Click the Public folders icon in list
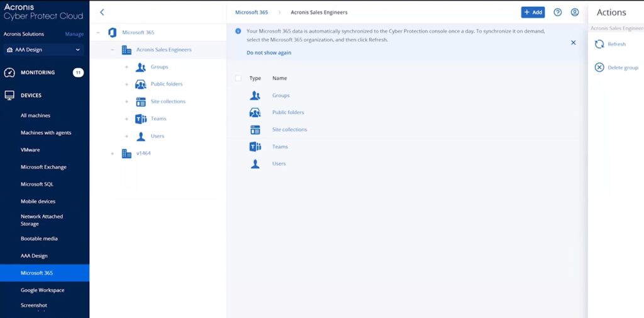 point(255,113)
